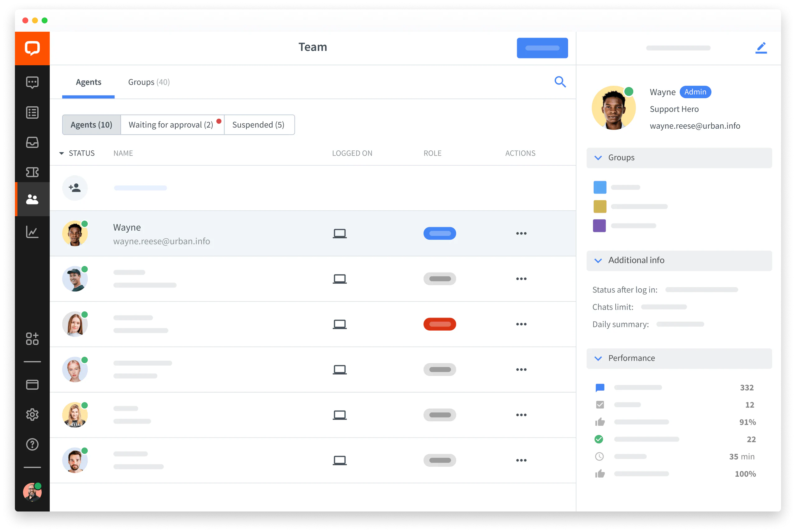Open the Traffic section from sidebar
This screenshot has height=532, width=796.
point(32,112)
